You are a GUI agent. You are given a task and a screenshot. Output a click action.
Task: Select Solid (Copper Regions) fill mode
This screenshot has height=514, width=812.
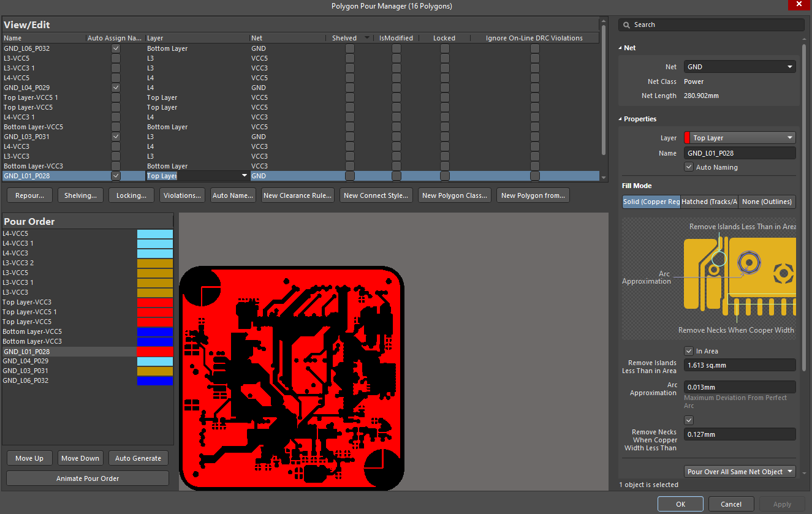(651, 201)
